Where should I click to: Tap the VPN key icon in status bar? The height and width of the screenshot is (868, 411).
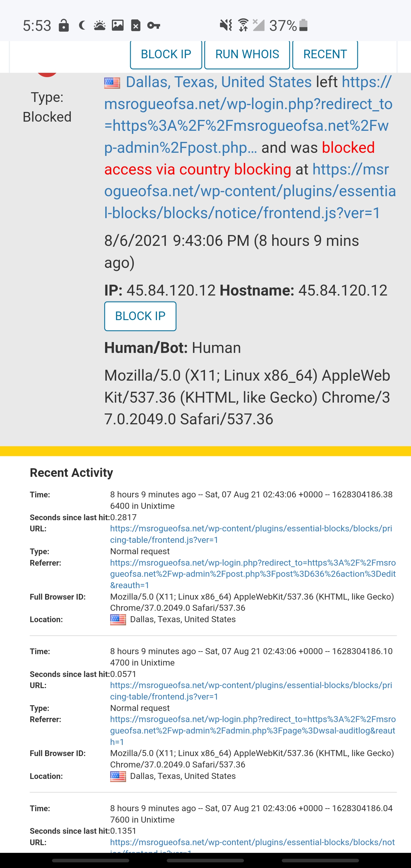[x=154, y=25]
